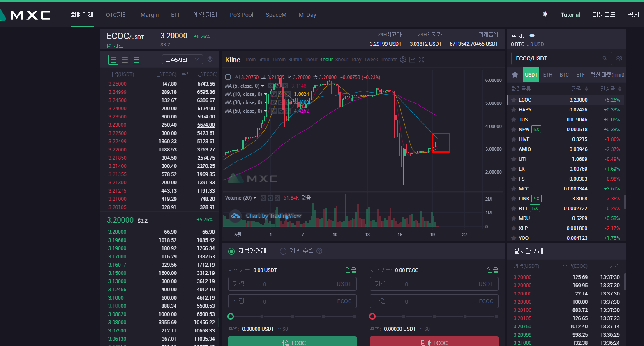Click the 매입 ECOC buy button

(292, 341)
